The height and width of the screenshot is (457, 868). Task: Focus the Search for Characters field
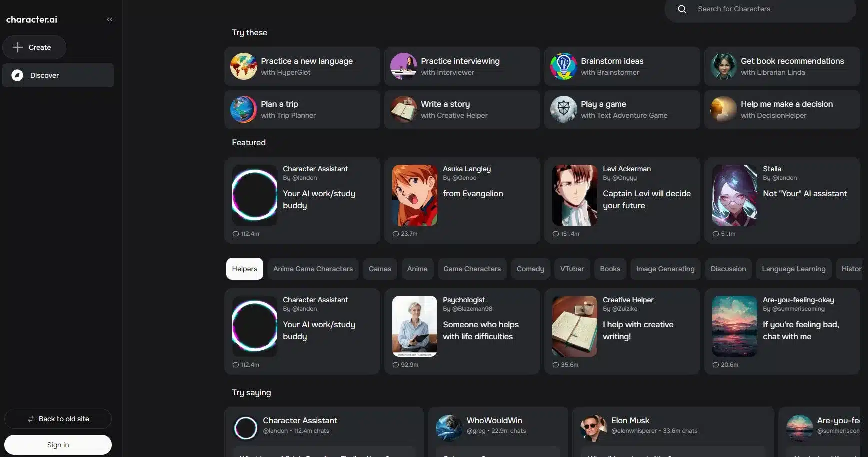coord(760,9)
